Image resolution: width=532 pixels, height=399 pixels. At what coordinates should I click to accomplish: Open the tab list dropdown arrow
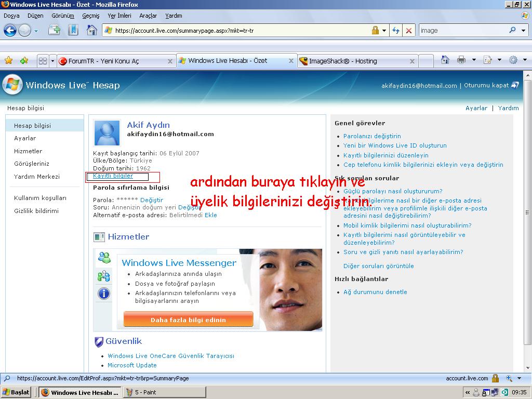click(x=52, y=61)
